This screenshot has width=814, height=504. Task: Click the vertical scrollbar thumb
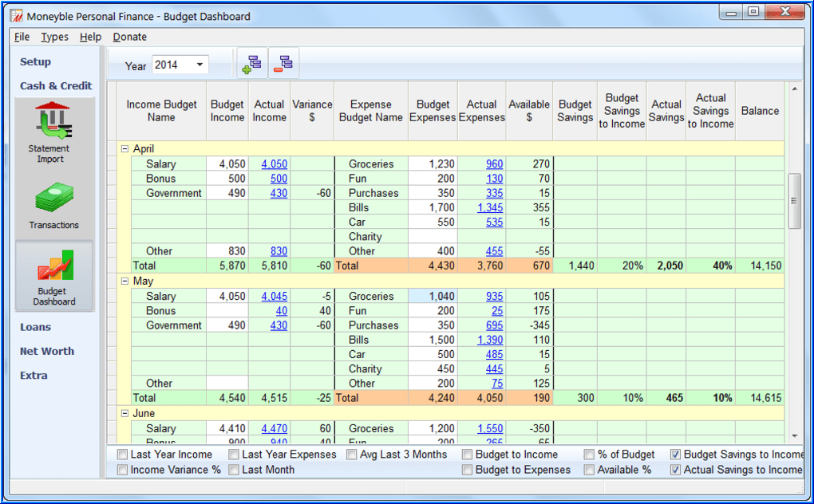794,201
